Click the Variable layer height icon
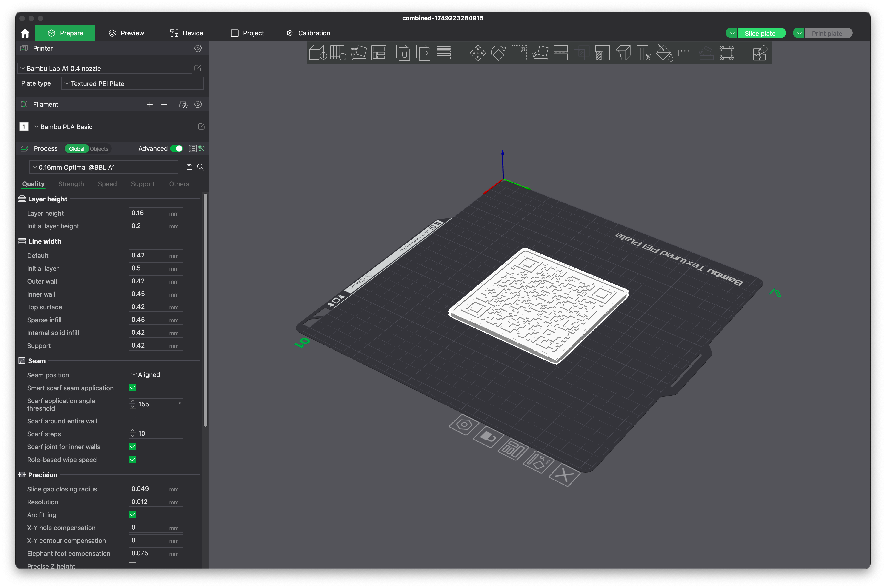 (443, 53)
